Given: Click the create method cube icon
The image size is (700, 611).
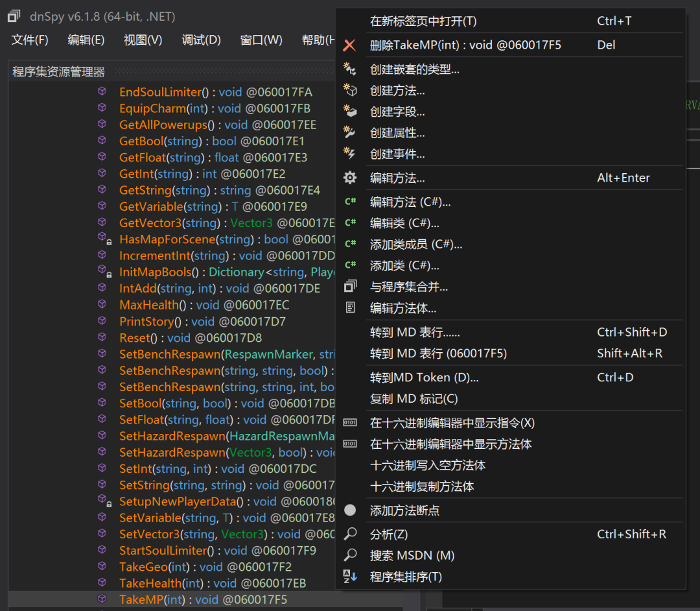Looking at the screenshot, I should (x=349, y=90).
